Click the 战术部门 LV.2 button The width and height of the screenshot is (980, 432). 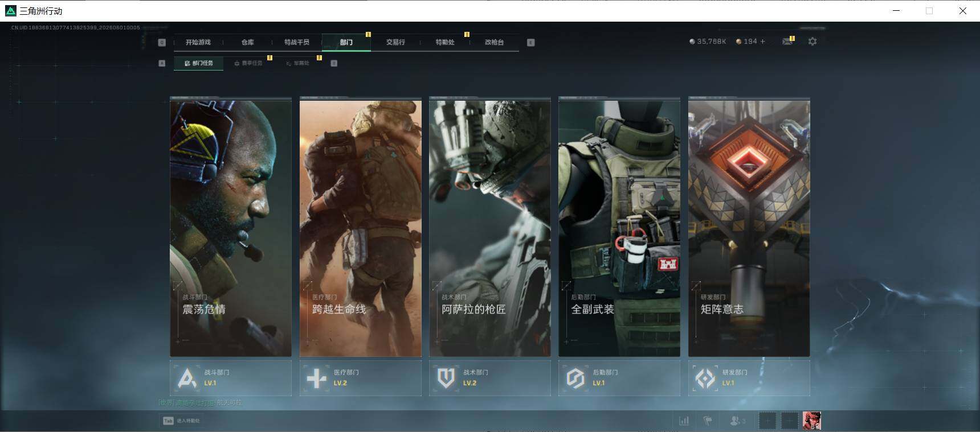click(x=490, y=378)
